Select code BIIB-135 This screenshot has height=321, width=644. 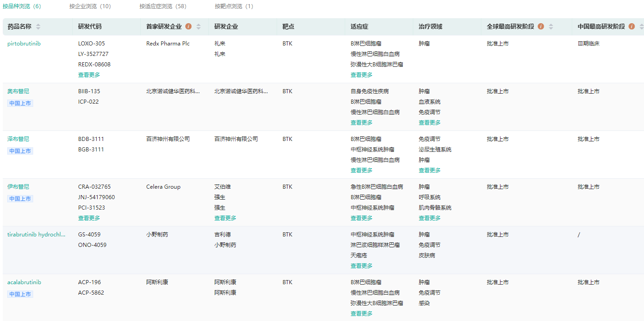point(89,91)
